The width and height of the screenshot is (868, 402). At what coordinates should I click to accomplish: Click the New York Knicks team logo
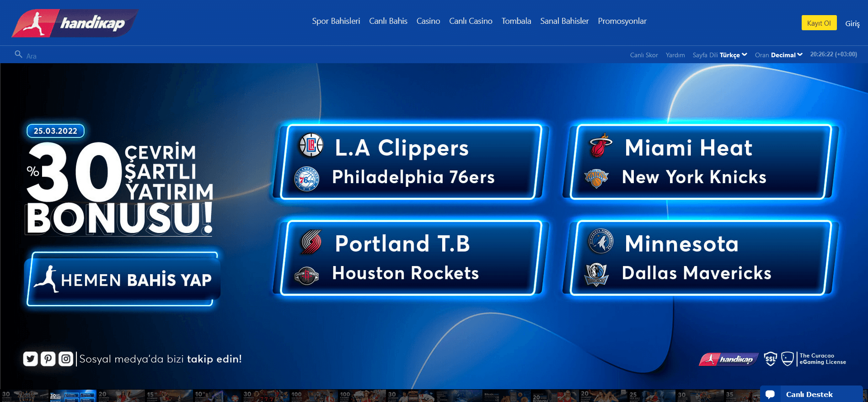[x=596, y=179]
